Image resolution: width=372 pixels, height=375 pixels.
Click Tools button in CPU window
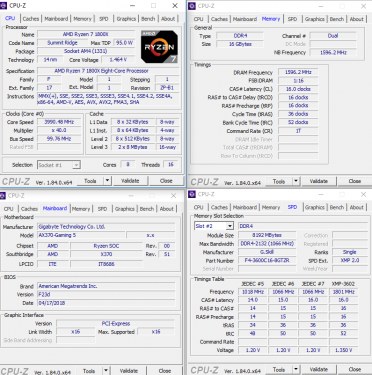tap(90, 181)
